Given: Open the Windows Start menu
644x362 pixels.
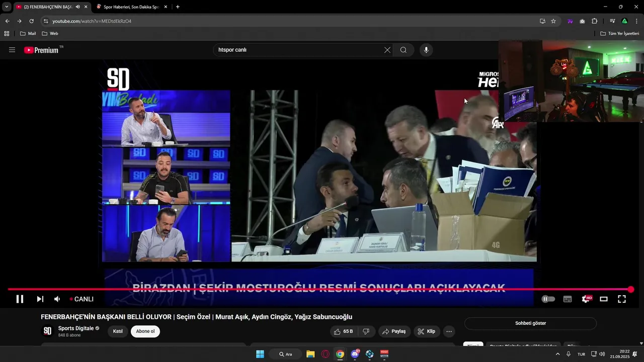Looking at the screenshot, I should [x=260, y=354].
